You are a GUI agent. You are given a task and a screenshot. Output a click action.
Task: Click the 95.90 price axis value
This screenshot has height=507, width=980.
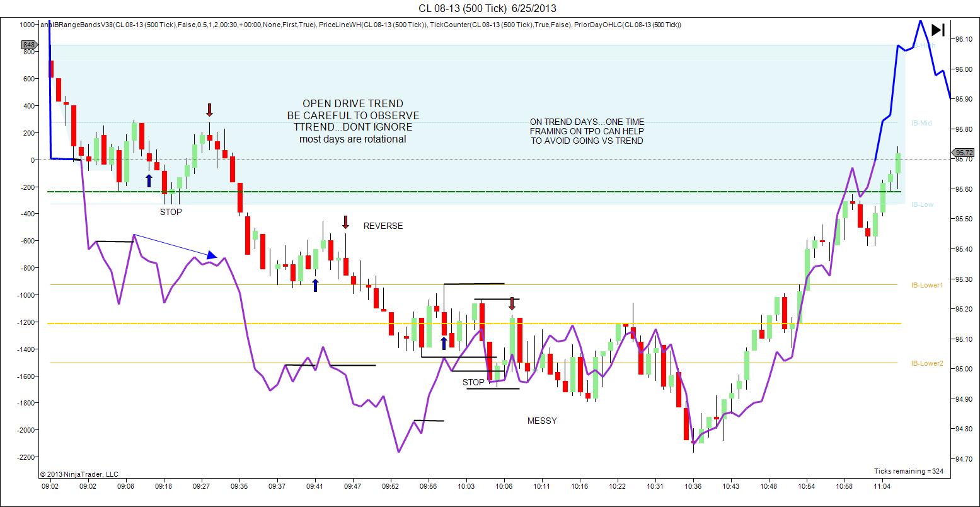tap(964, 99)
